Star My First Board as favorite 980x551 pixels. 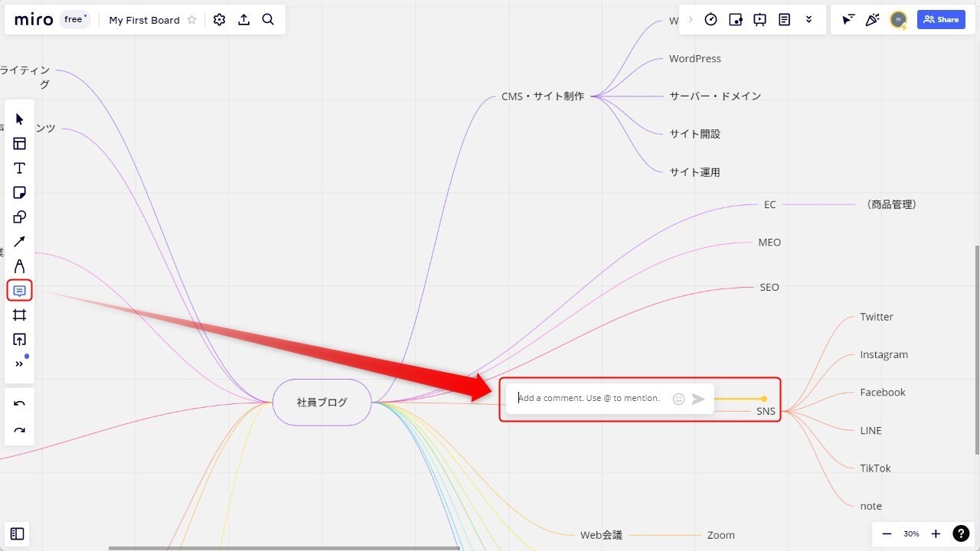coord(192,20)
